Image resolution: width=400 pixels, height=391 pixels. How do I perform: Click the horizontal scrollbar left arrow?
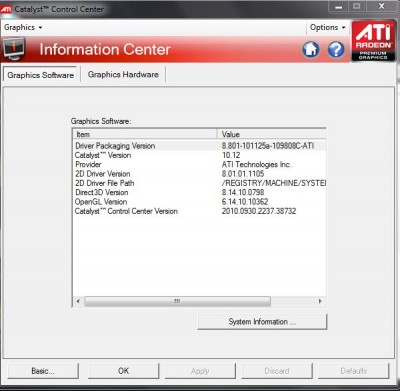78,301
